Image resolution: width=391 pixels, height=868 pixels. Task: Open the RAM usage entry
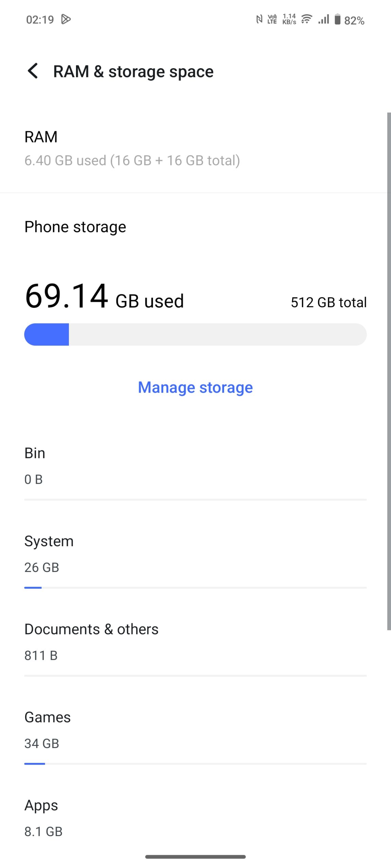(132, 149)
